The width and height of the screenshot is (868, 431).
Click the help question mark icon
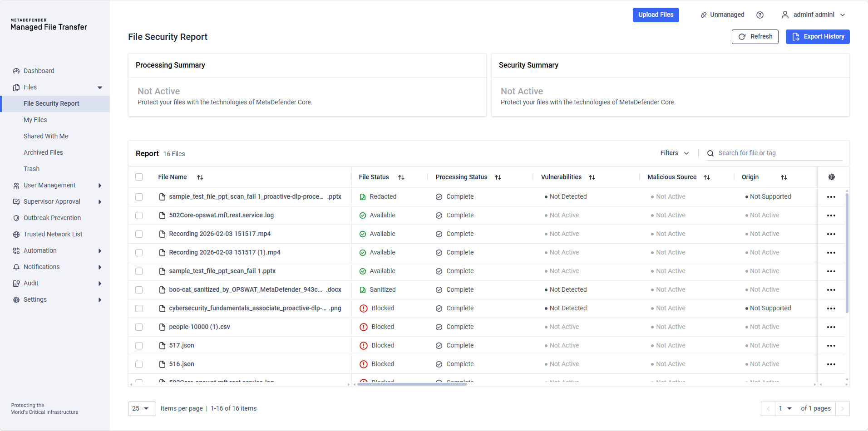(x=759, y=15)
